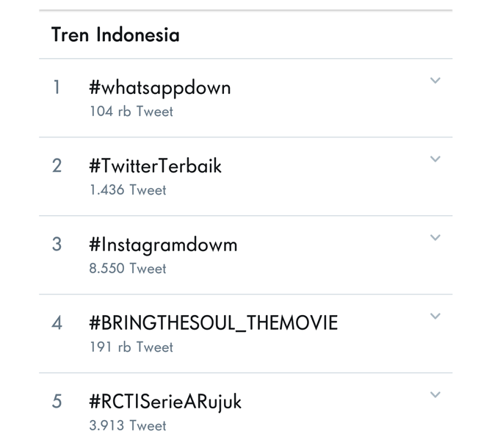Expand the chevron beside #RCTISerieARujuk
Viewport: 492px width, 448px height.
tap(435, 395)
